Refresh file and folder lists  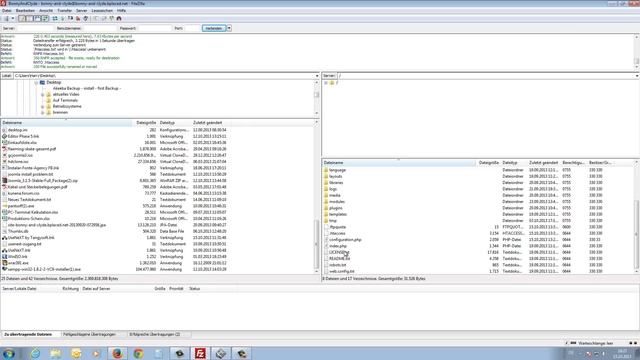pyautogui.click(x=55, y=18)
